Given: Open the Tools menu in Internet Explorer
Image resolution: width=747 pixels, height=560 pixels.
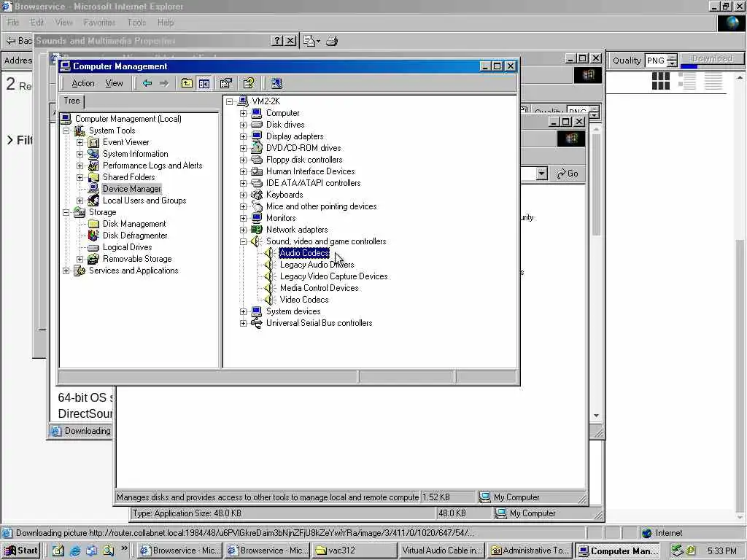Looking at the screenshot, I should tap(136, 23).
